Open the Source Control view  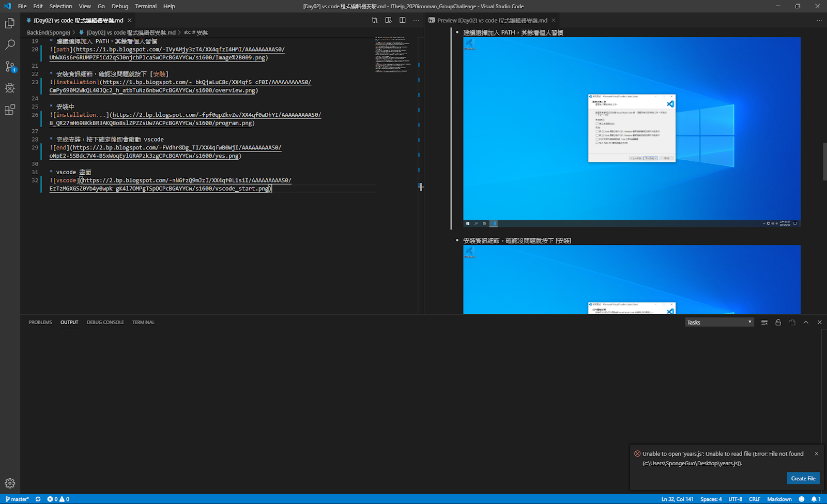tap(10, 67)
